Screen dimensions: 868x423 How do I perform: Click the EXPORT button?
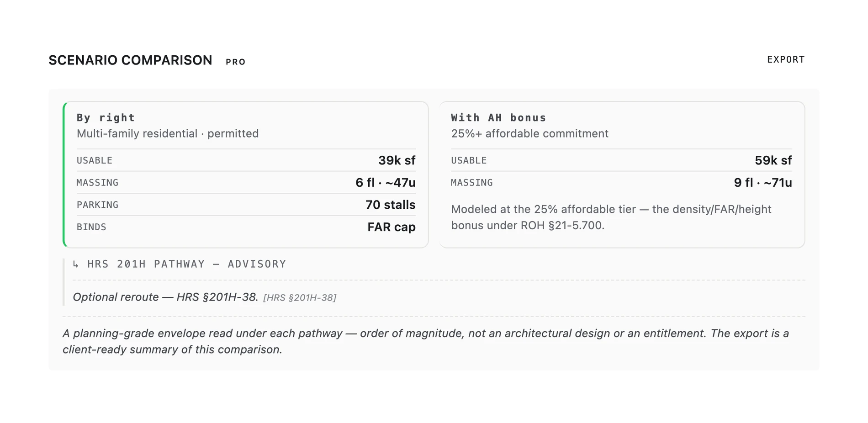[x=785, y=60]
